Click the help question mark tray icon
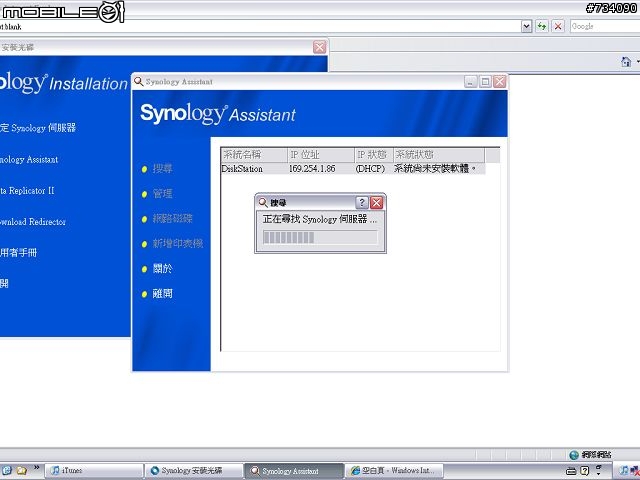This screenshot has height=480, width=640. click(584, 471)
